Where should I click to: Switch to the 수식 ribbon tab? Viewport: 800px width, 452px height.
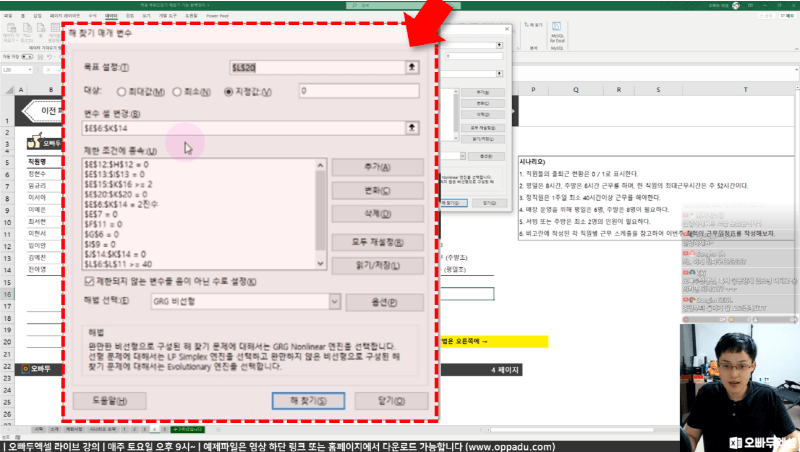tap(92, 16)
